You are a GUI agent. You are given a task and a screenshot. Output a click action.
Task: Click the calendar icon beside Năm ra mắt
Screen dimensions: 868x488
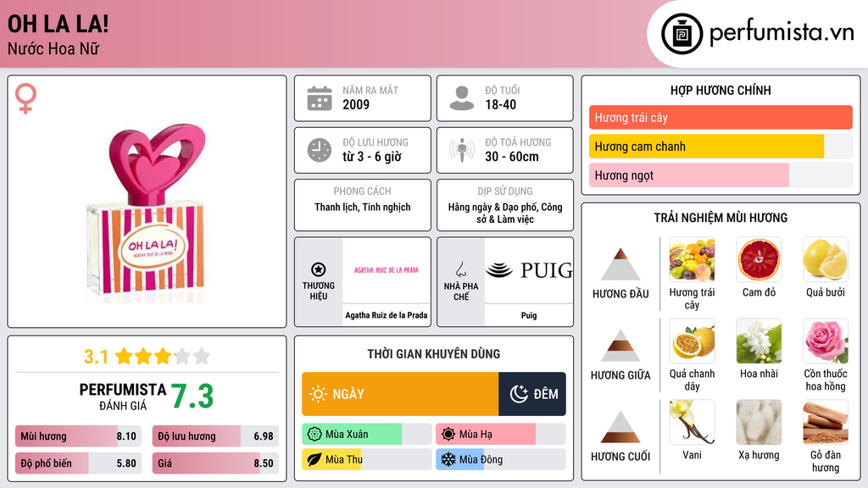click(320, 98)
